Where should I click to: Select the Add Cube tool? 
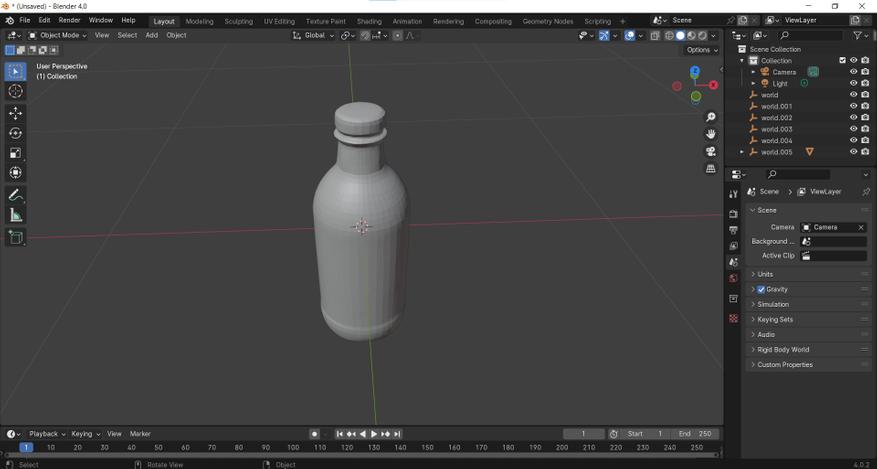coord(15,237)
